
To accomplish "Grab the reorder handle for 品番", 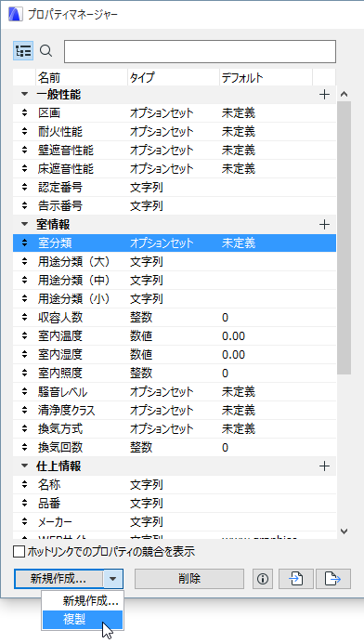I will tap(24, 504).
